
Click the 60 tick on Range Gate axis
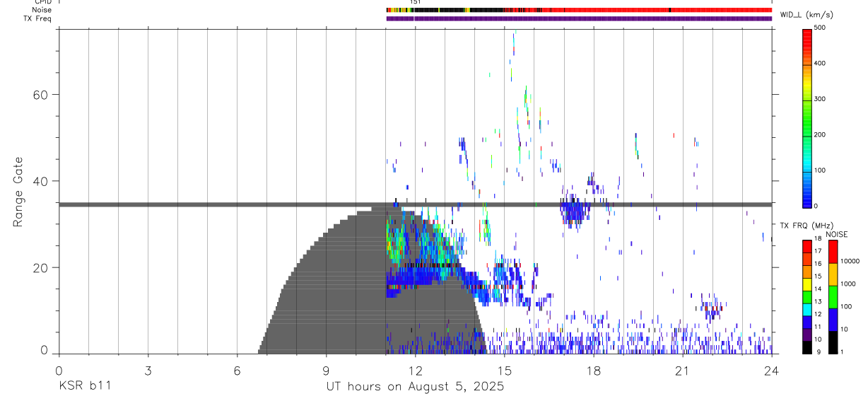41,95
